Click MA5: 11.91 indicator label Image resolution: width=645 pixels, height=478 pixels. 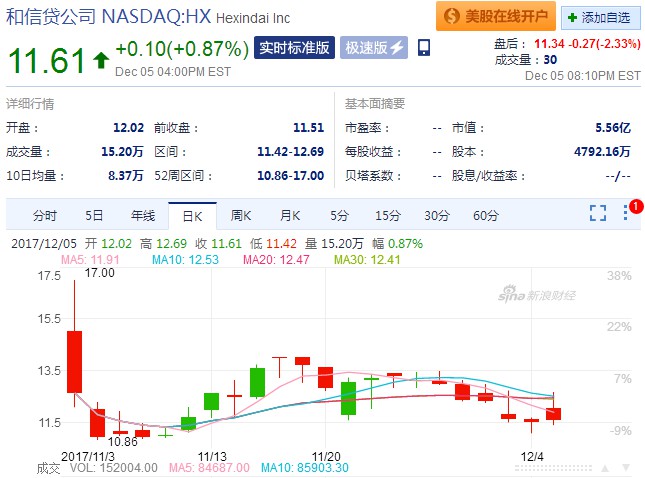pos(90,260)
